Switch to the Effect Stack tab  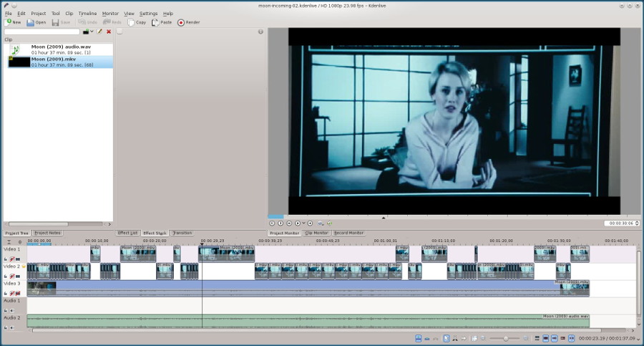155,233
